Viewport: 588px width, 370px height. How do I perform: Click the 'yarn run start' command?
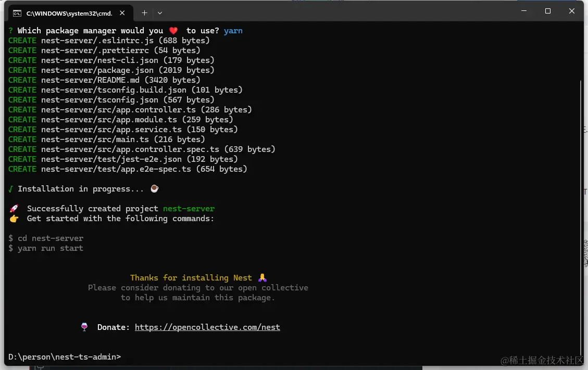51,248
